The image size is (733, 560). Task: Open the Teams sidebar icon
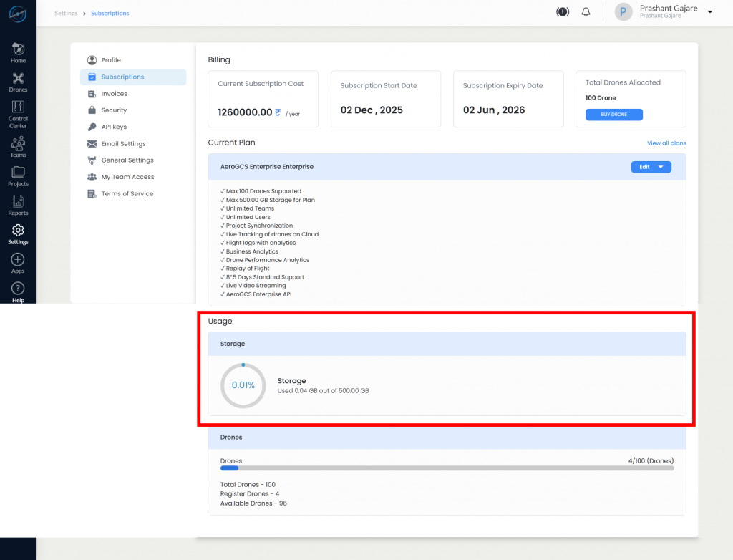click(x=18, y=143)
